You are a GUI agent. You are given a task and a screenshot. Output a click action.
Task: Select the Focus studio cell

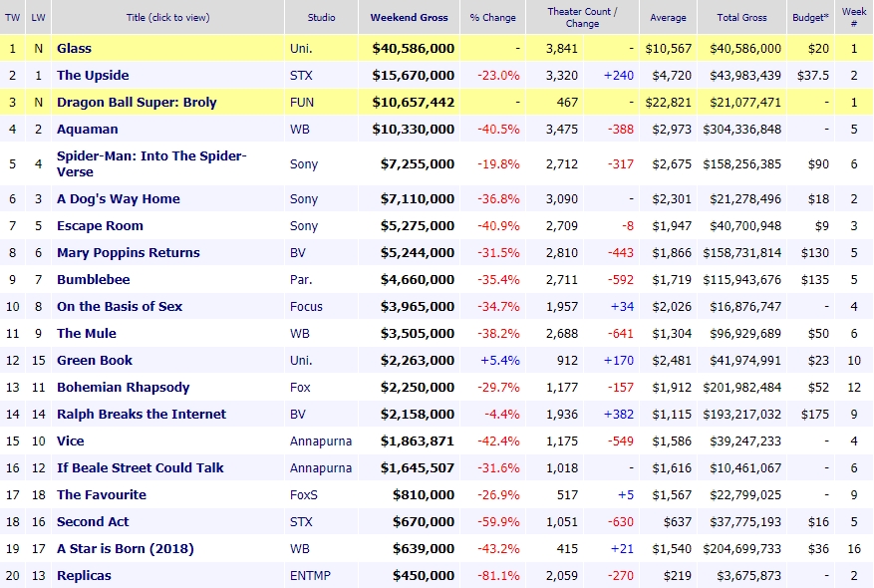coord(306,307)
